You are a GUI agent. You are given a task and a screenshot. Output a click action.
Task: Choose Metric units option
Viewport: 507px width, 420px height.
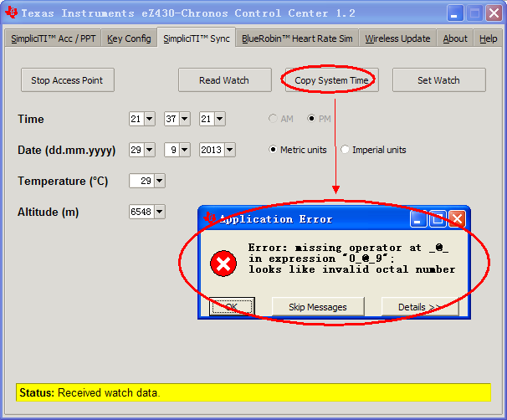coord(273,150)
